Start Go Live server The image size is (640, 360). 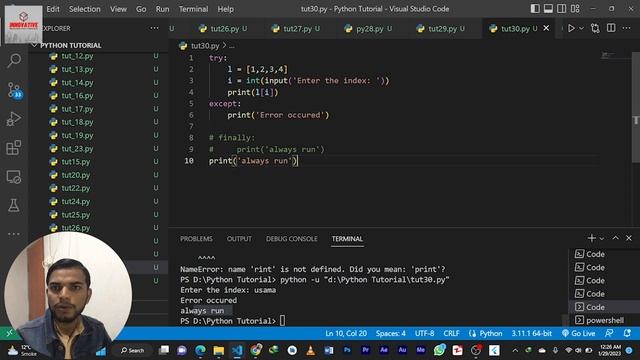(x=578, y=333)
